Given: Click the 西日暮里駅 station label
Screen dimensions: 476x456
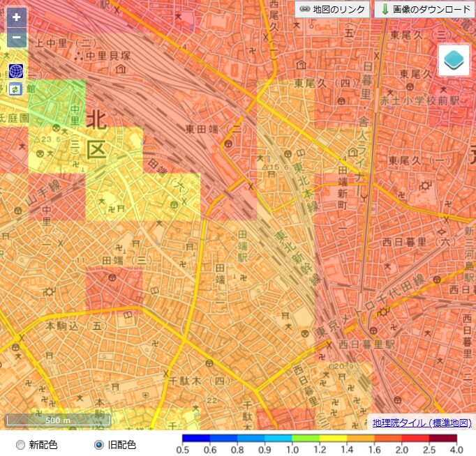Looking at the screenshot, I should [366, 344].
